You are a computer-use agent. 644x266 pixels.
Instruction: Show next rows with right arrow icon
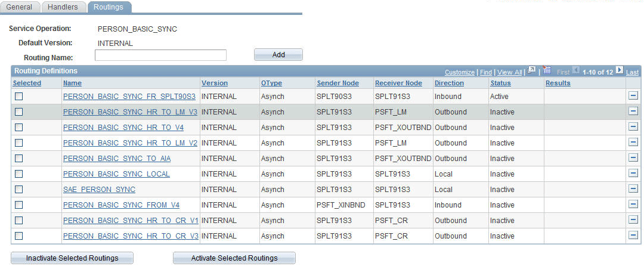620,70
